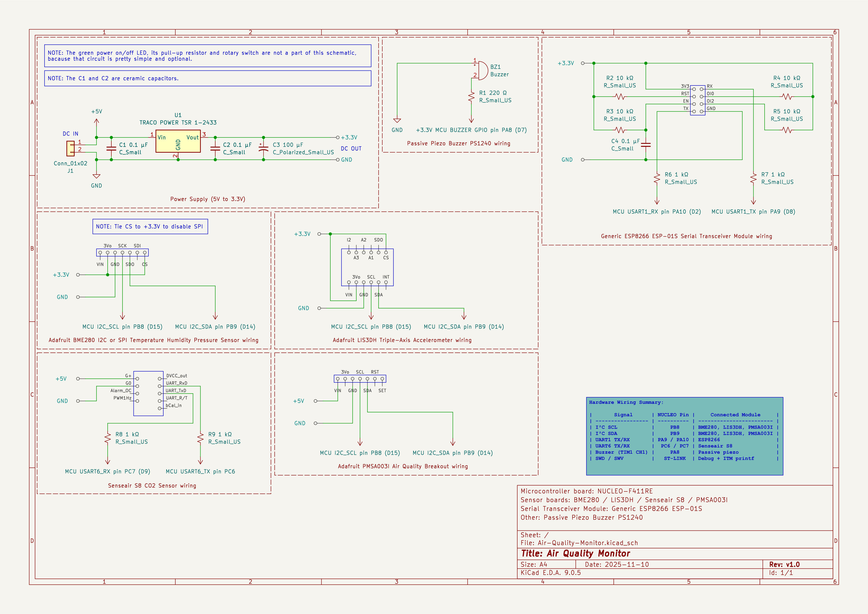Click the R1 220 Ω resistor symbol
868x614 pixels.
click(472, 97)
